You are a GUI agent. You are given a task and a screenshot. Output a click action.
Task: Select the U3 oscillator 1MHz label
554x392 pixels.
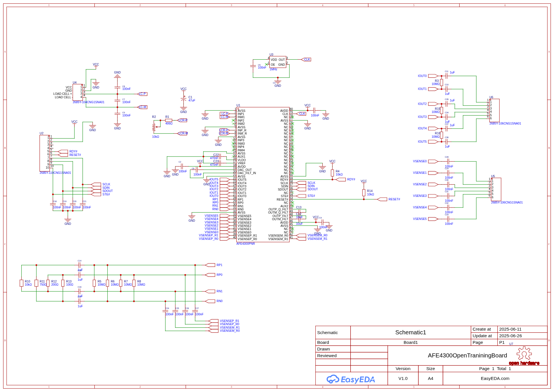(x=273, y=69)
